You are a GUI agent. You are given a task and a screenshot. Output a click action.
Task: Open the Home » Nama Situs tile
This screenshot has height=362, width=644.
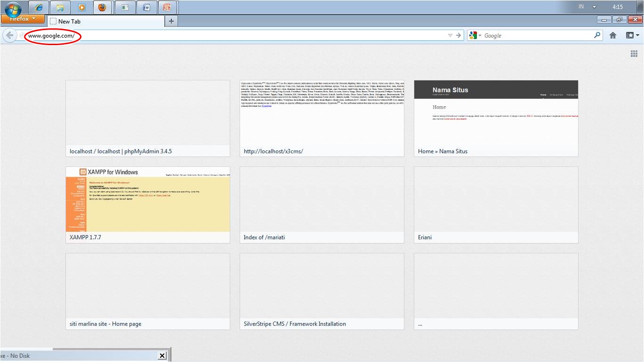(x=496, y=118)
